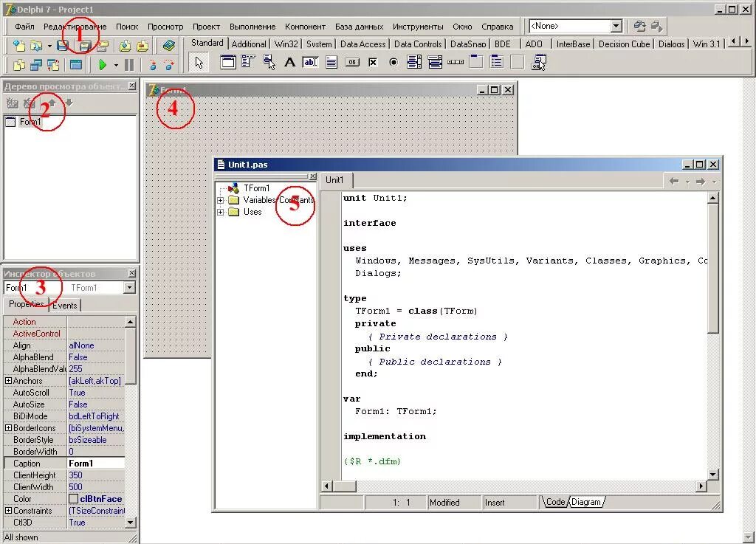756x544 pixels.
Task: Click Object Inspector scrollbar down arrow
Action: click(130, 523)
